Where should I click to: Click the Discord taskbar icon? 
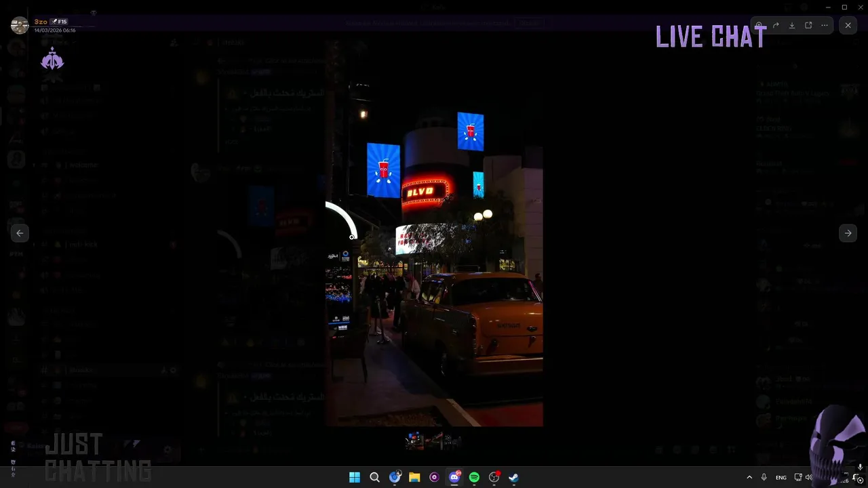click(x=454, y=477)
